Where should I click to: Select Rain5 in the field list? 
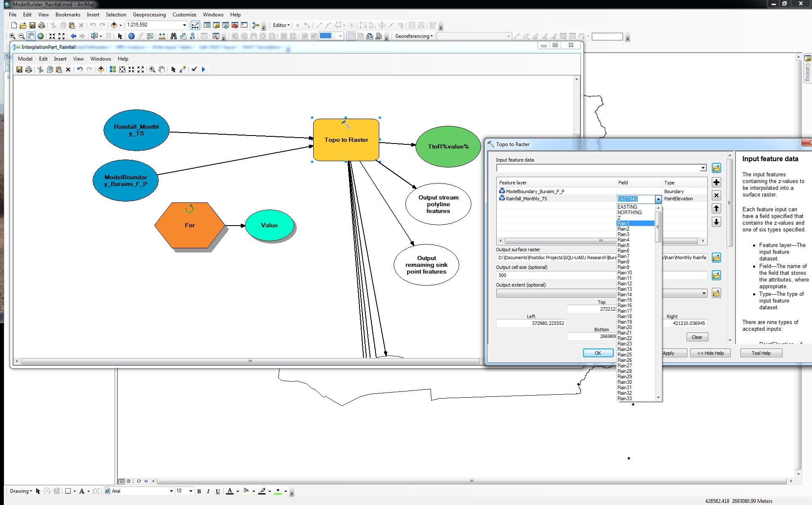pyautogui.click(x=623, y=245)
